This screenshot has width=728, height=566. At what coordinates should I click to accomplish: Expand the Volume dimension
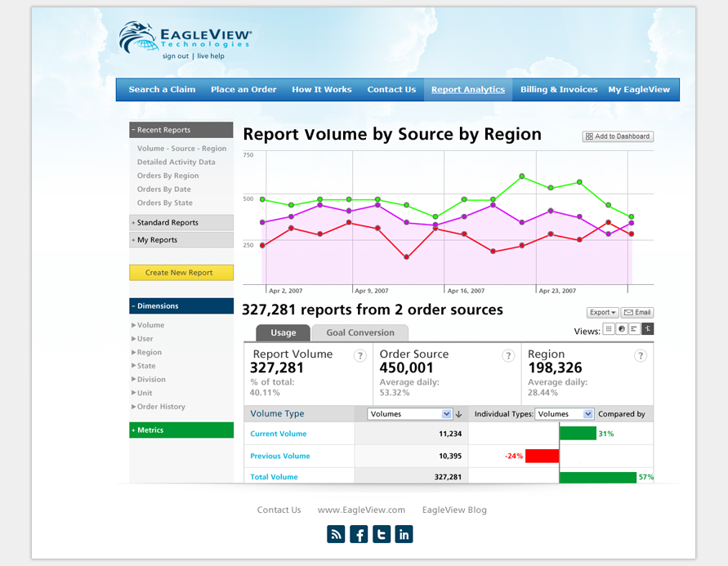click(x=148, y=325)
